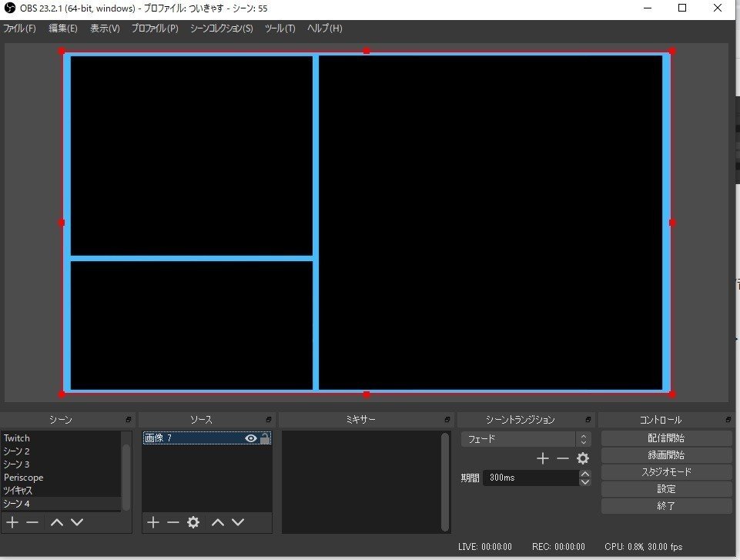Remove scene transition with minus icon
Image resolution: width=740 pixels, height=560 pixels.
coord(563,458)
